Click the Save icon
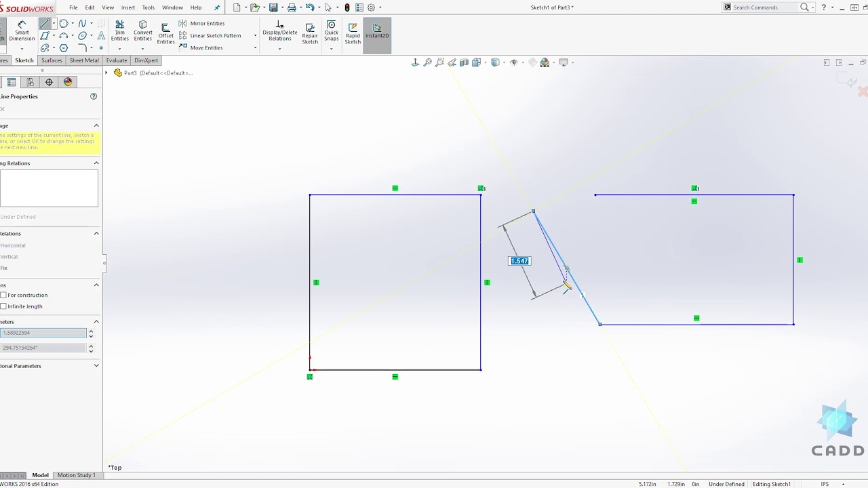This screenshot has width=868, height=488. (273, 7)
